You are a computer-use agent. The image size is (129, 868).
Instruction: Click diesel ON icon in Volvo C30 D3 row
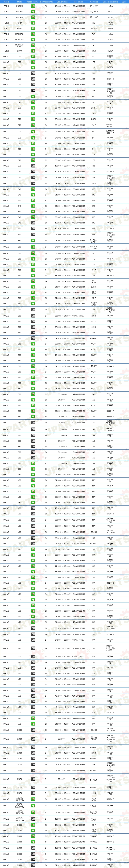point(33,73)
